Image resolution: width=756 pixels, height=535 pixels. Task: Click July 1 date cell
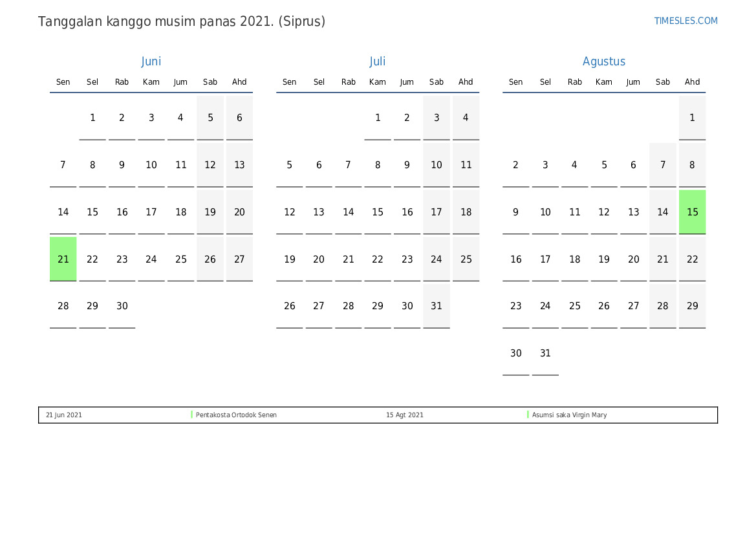tap(378, 118)
